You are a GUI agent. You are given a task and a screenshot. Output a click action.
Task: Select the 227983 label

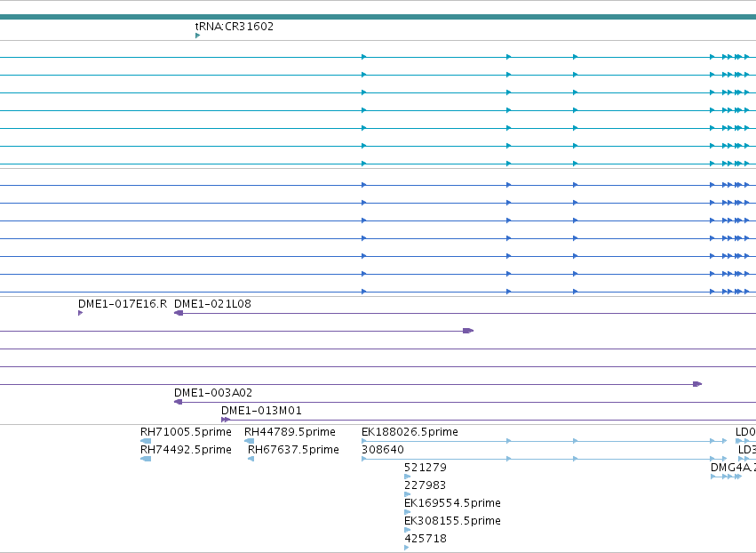point(425,485)
